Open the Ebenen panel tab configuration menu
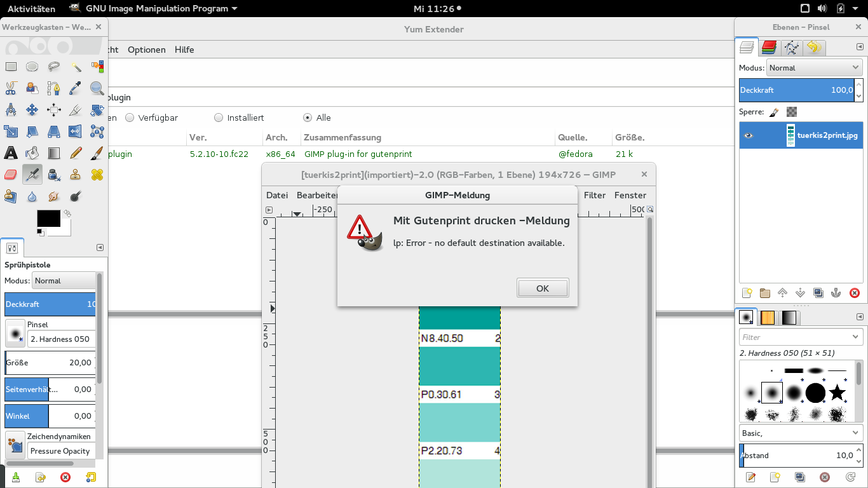 pyautogui.click(x=860, y=47)
